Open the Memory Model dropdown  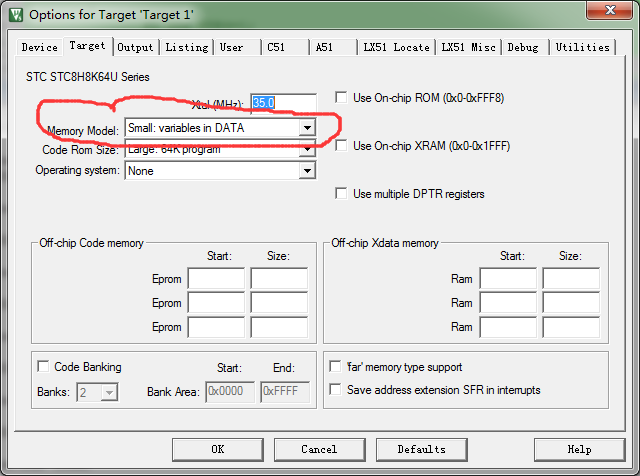tap(307, 128)
